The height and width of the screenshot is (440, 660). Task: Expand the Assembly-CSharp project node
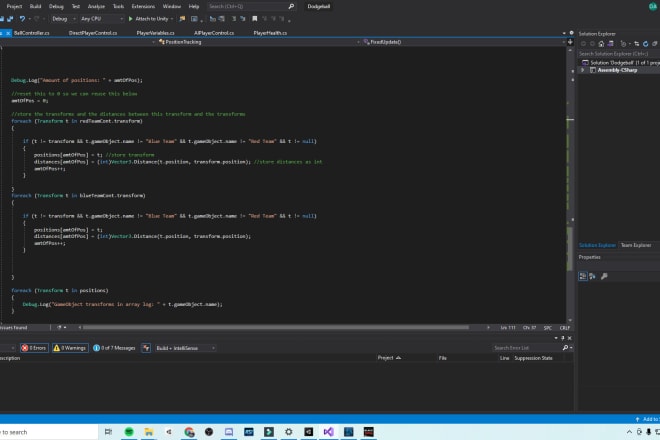(583, 70)
